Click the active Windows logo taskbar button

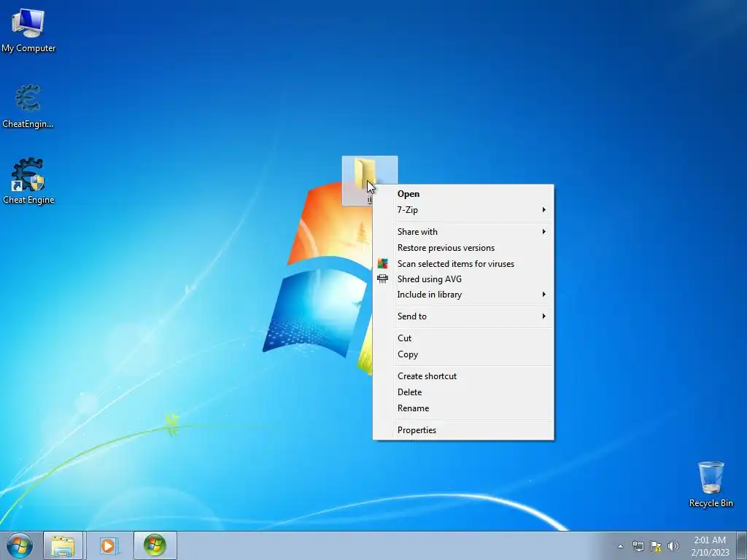point(155,545)
